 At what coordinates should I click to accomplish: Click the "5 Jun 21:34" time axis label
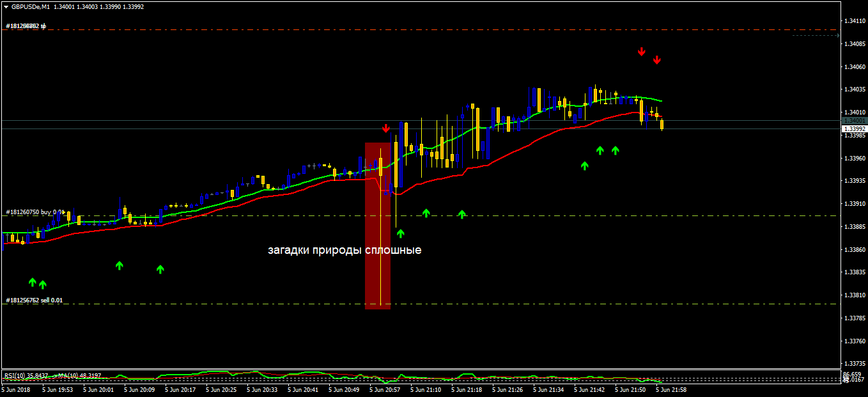(548, 389)
